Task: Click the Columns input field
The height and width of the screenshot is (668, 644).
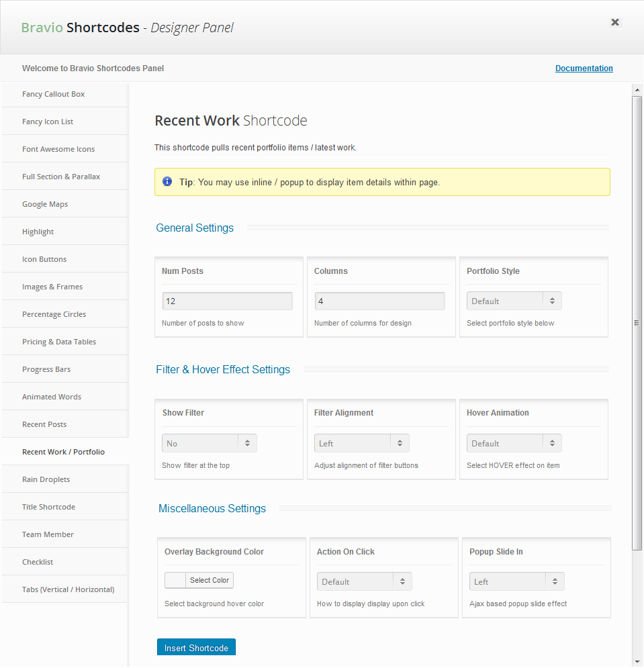Action: [379, 301]
